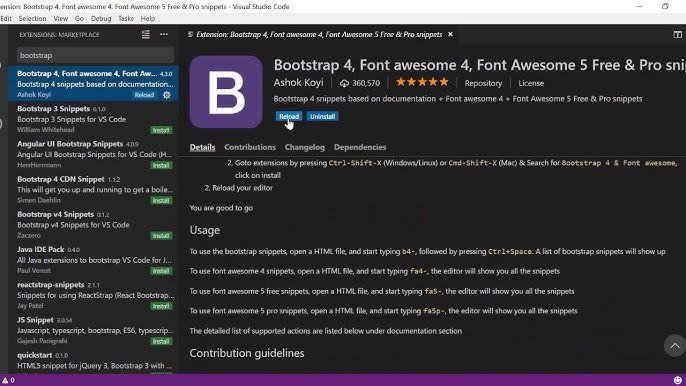Install Angular UI Bootstrap Snippets
The width and height of the screenshot is (686, 386).
[161, 165]
